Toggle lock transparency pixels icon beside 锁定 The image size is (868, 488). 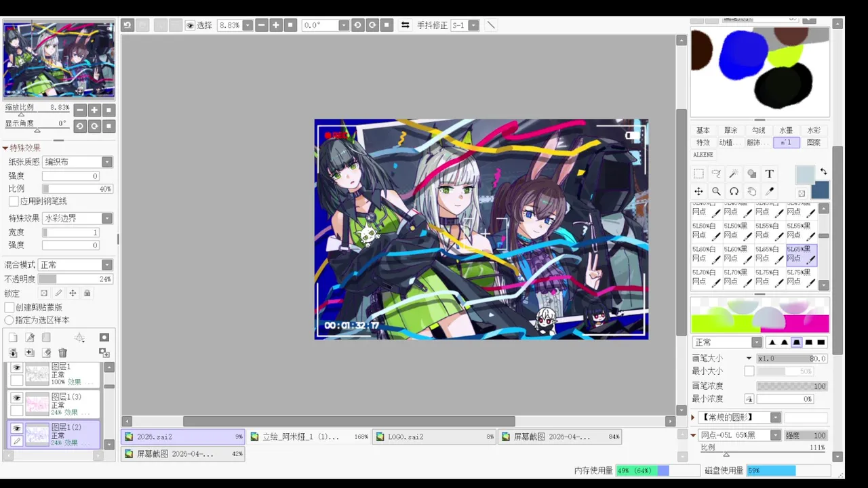pyautogui.click(x=44, y=293)
